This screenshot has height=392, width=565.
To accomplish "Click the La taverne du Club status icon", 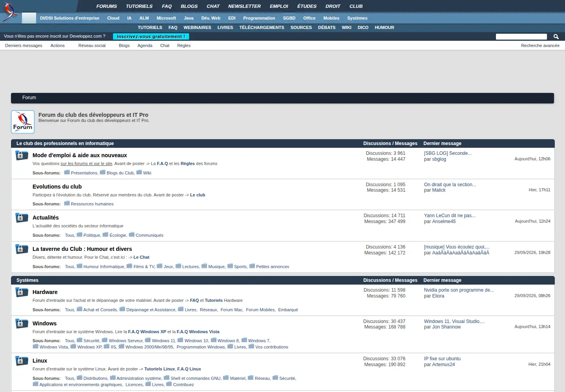I will (x=22, y=249).
